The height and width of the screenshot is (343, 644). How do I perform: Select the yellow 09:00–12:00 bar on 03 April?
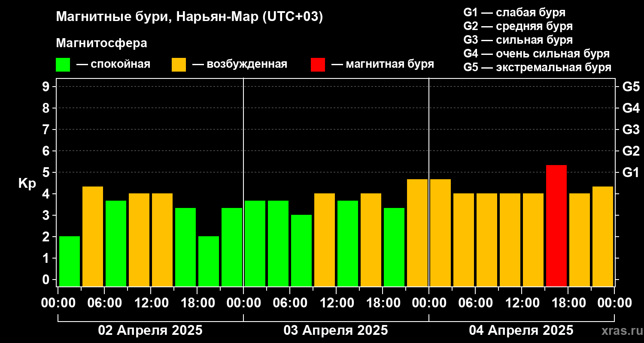(x=325, y=240)
